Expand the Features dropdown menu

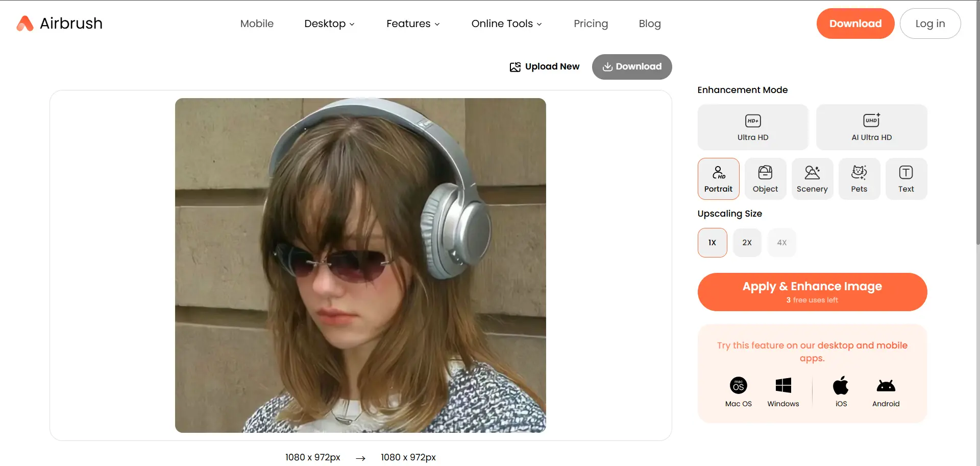pyautogui.click(x=413, y=24)
